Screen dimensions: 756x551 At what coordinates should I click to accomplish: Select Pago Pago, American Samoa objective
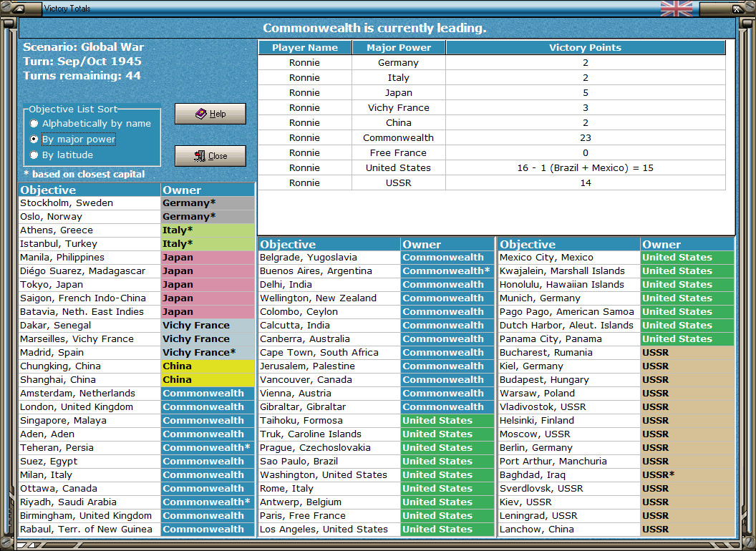tap(569, 311)
